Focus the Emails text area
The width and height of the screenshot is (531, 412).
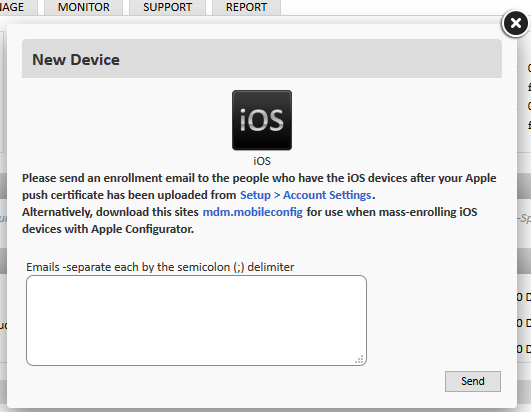[196, 320]
